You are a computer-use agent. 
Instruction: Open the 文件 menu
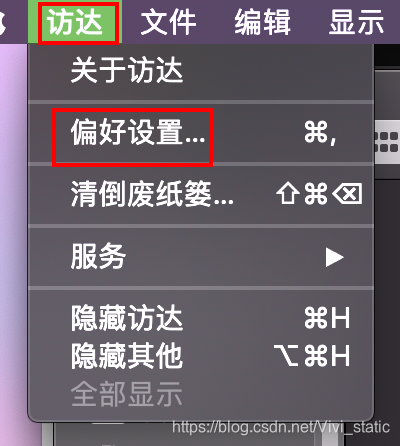(168, 22)
